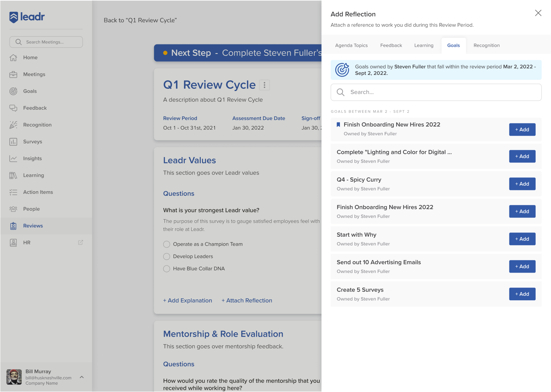This screenshot has width=551, height=392.
Task: Open the Action Items checklist icon
Action: (13, 192)
